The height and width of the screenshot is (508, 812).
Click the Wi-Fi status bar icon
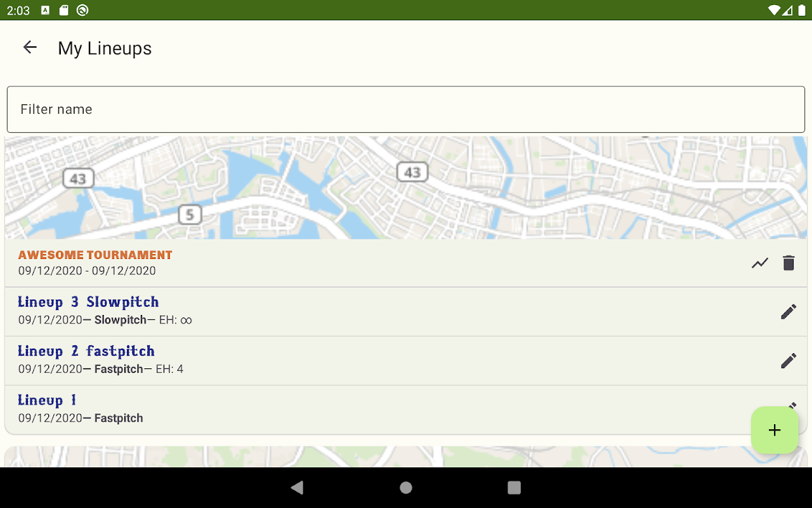point(773,10)
